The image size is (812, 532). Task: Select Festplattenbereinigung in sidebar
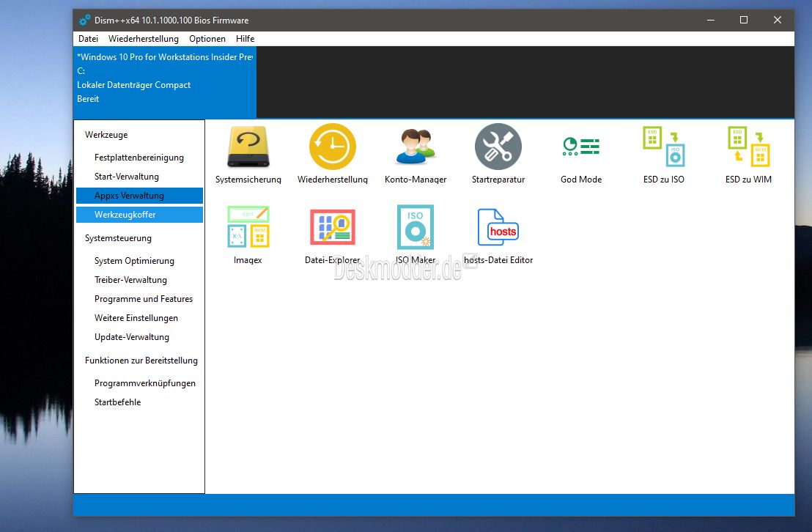(139, 158)
